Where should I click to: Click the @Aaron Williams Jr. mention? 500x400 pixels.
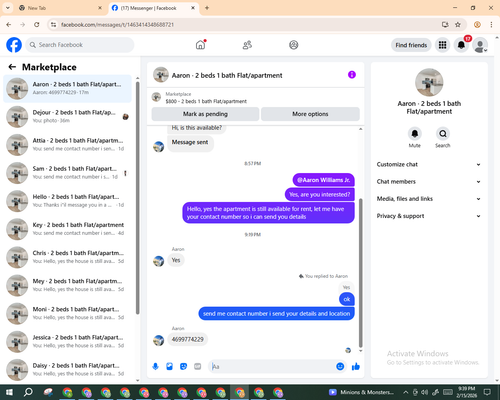point(323,180)
